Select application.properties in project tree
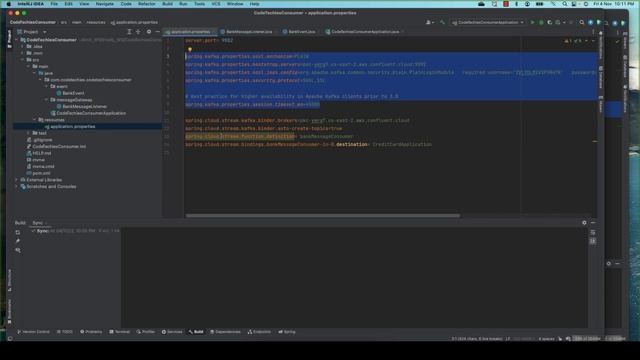The width and height of the screenshot is (640, 360). pos(73,127)
